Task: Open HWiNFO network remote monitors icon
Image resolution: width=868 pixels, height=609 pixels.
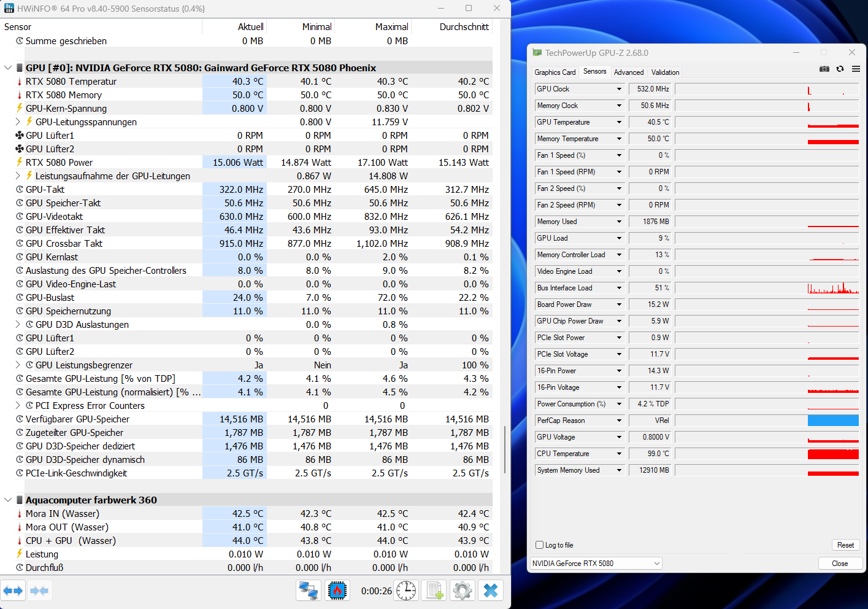Action: (x=308, y=591)
